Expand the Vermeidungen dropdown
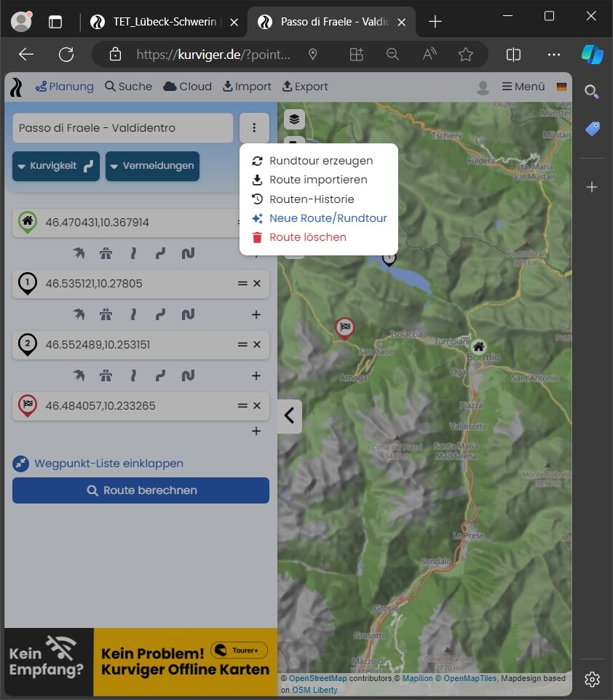The image size is (613, 700). tap(152, 166)
